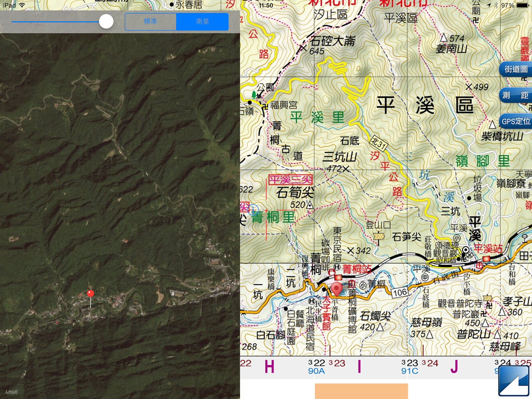Tap the 嶺腳寮 label
Screen dimensions: 532x399
[x=511, y=183]
